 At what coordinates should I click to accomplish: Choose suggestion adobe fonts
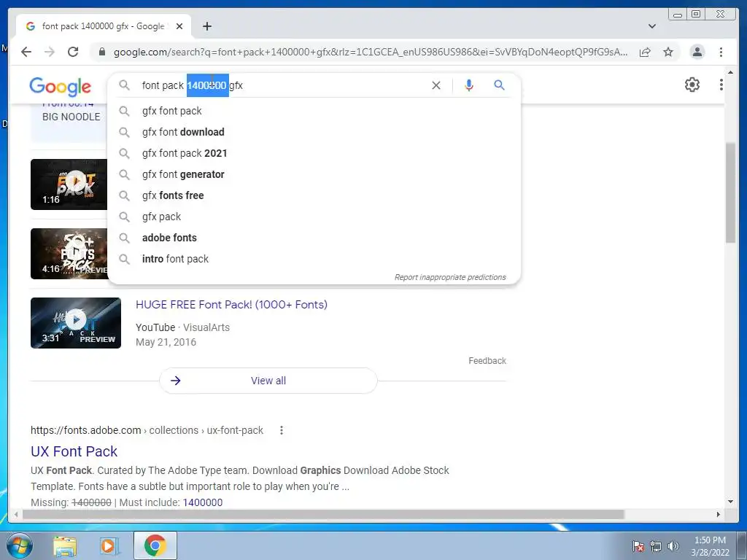(314, 238)
